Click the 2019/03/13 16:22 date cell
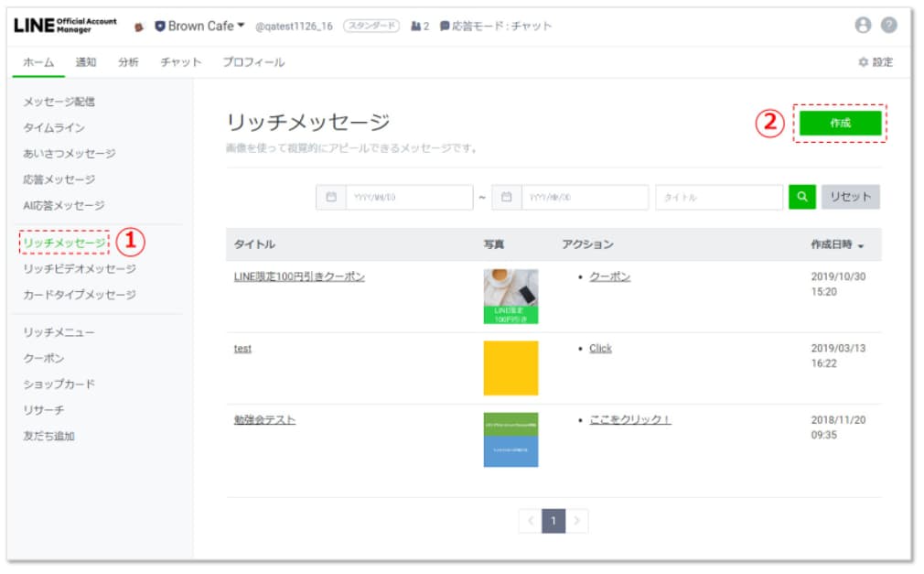Image resolution: width=924 pixels, height=574 pixels. (838, 356)
